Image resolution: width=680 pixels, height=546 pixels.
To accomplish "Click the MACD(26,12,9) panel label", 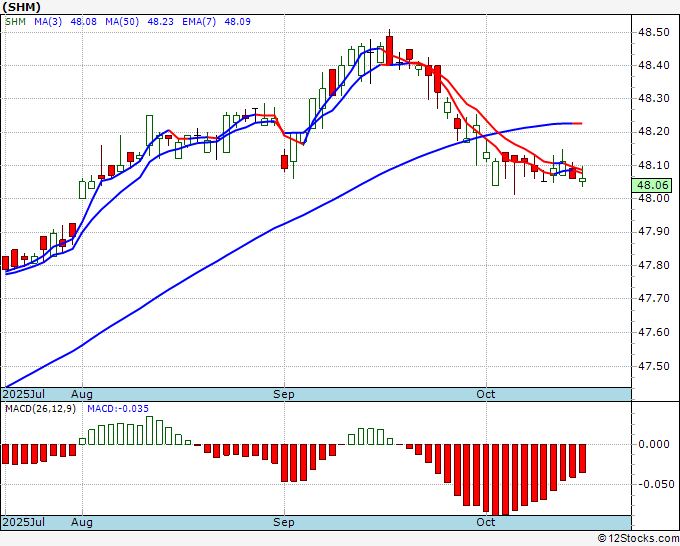I will click(40, 409).
